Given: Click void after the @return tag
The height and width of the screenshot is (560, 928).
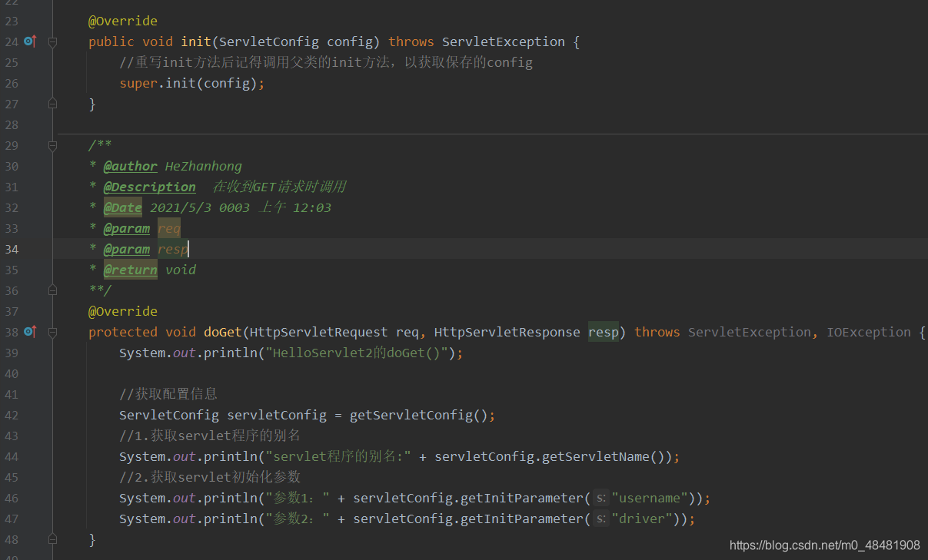Looking at the screenshot, I should pos(181,270).
